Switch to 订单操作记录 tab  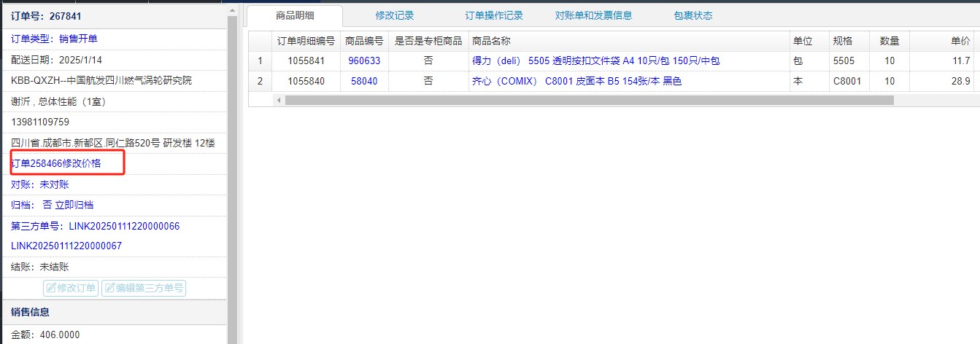[x=494, y=15]
